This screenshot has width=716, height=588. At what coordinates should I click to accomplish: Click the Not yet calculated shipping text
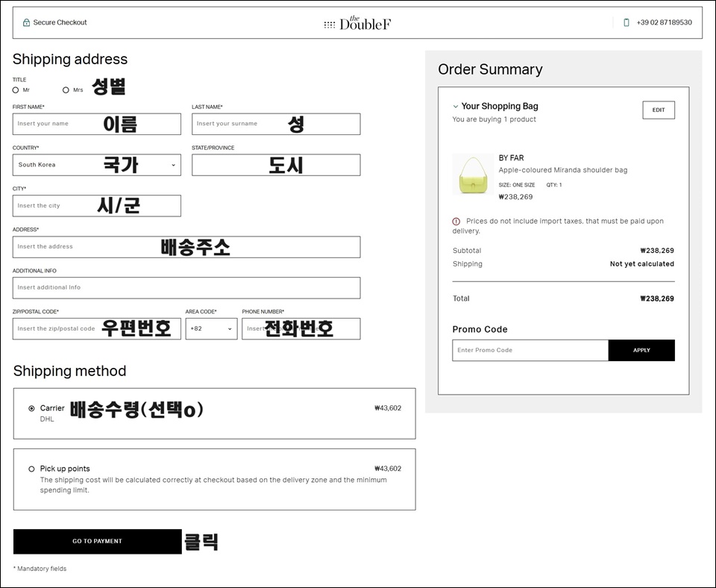(x=642, y=264)
